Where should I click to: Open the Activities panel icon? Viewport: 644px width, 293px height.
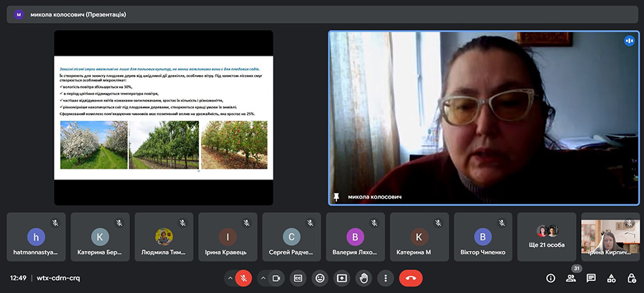[612, 278]
